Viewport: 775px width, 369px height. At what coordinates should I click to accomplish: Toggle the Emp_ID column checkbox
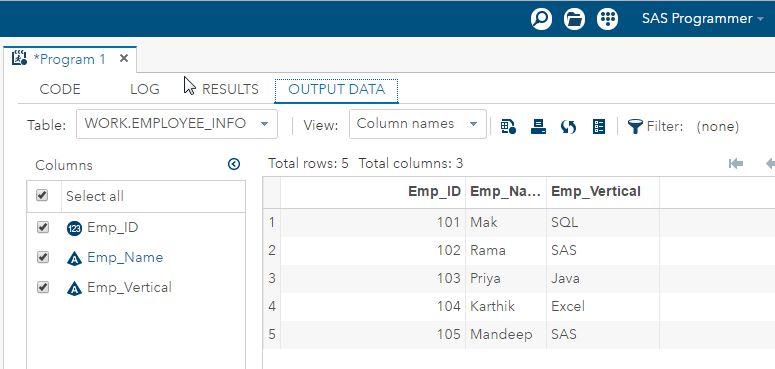click(43, 227)
